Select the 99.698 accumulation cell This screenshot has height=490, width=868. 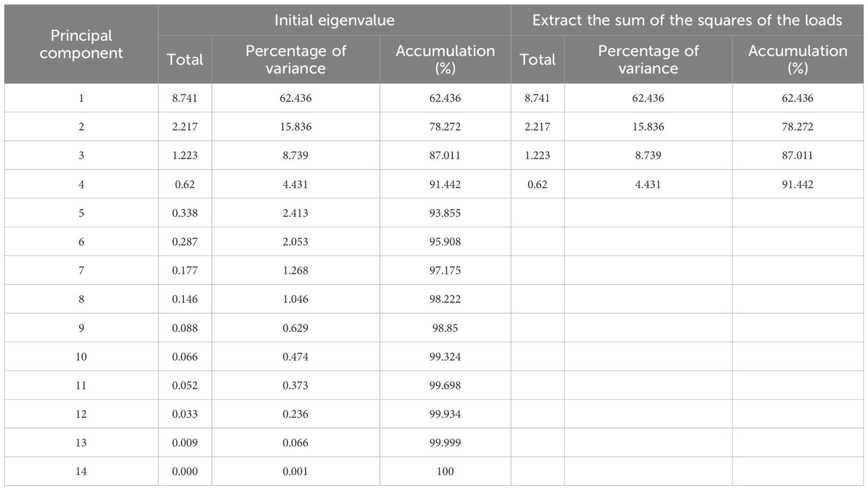point(445,385)
